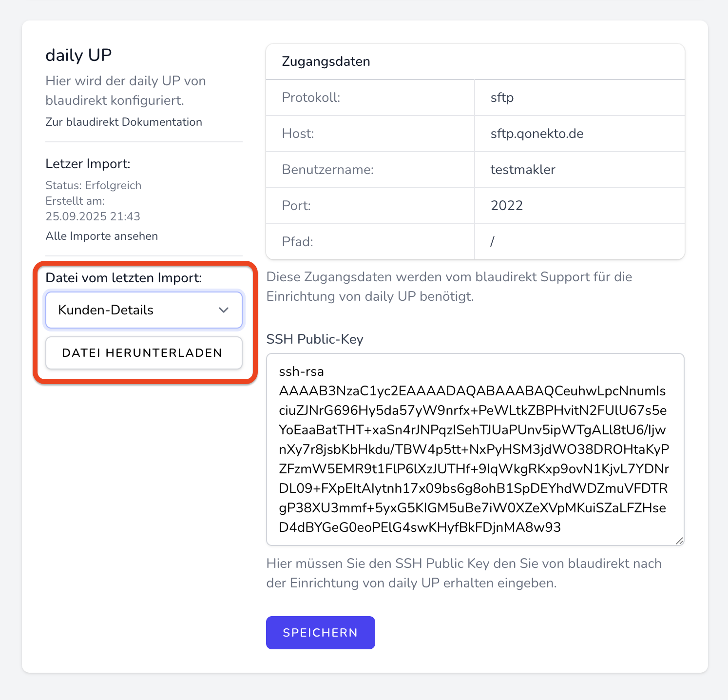The height and width of the screenshot is (700, 728).
Task: Click the Pfad value slash
Action: 493,242
